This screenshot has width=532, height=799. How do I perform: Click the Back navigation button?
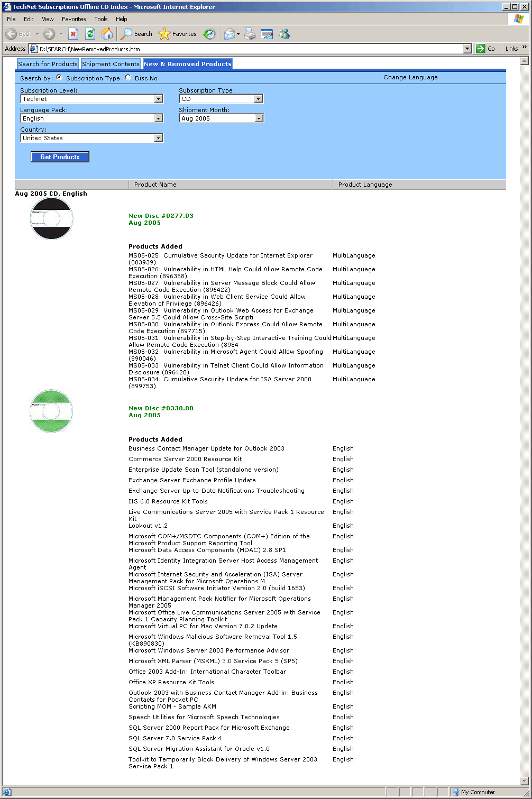[19, 34]
